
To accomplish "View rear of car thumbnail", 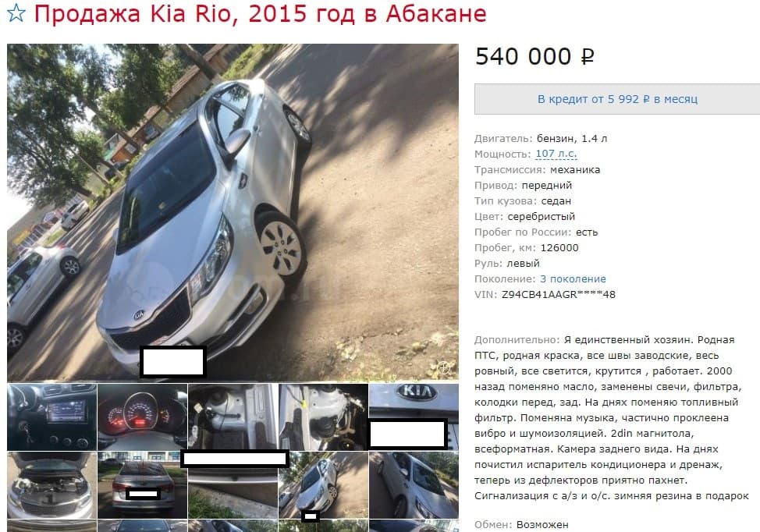I will 143,485.
